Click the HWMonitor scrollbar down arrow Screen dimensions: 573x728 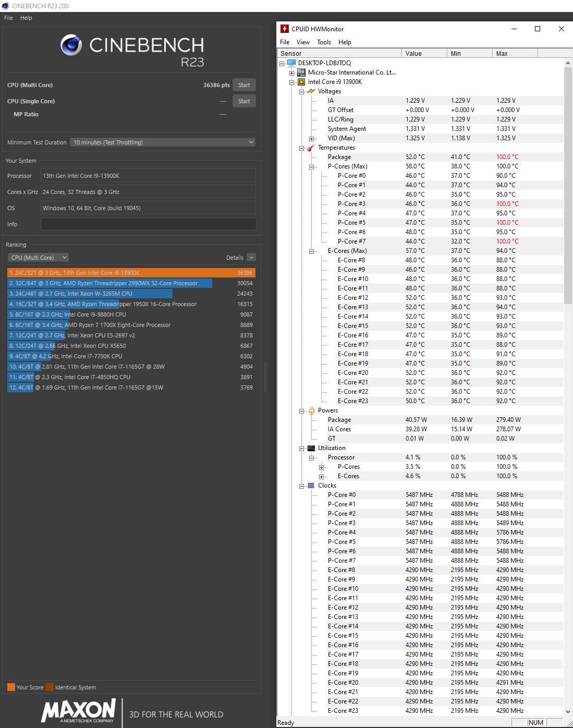[568, 712]
